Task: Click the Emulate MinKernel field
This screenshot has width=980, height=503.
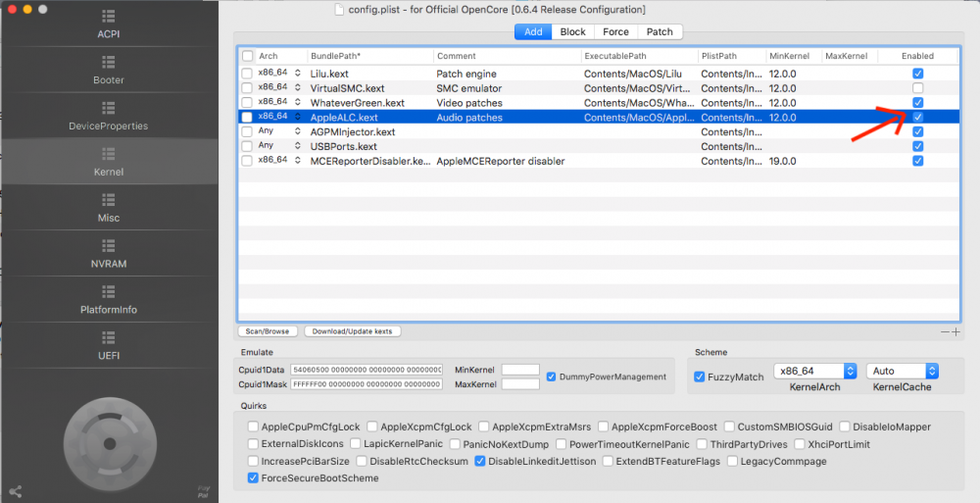Action: 520,370
